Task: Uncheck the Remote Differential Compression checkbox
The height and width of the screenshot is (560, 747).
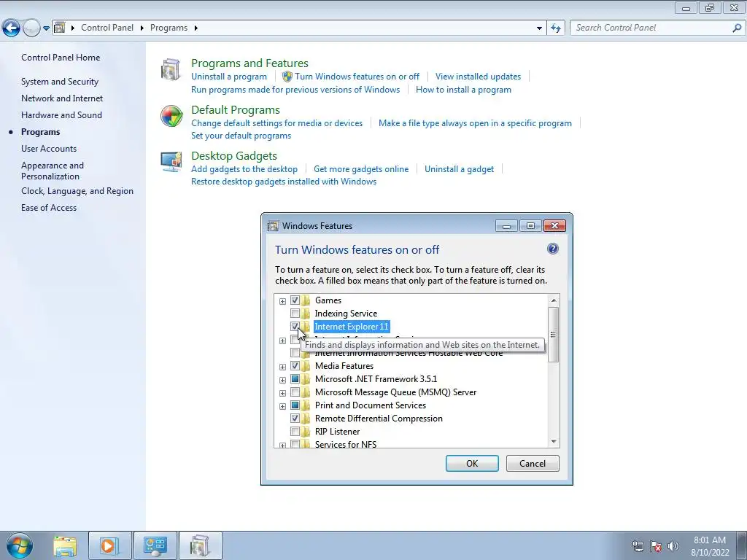Action: coord(295,419)
